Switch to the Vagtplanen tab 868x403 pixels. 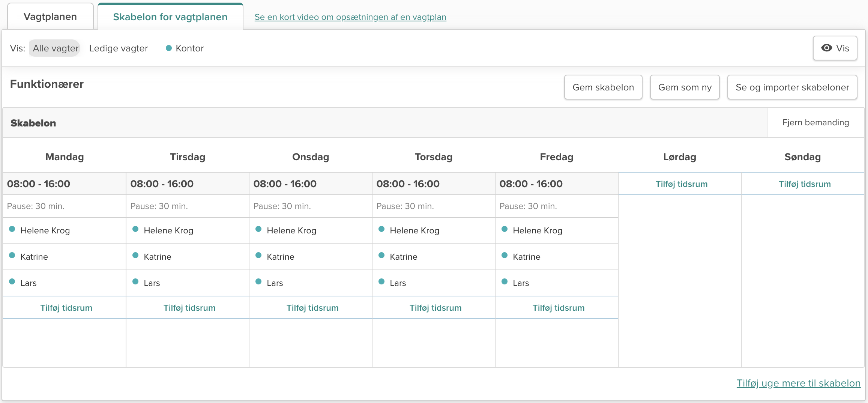pyautogui.click(x=50, y=17)
